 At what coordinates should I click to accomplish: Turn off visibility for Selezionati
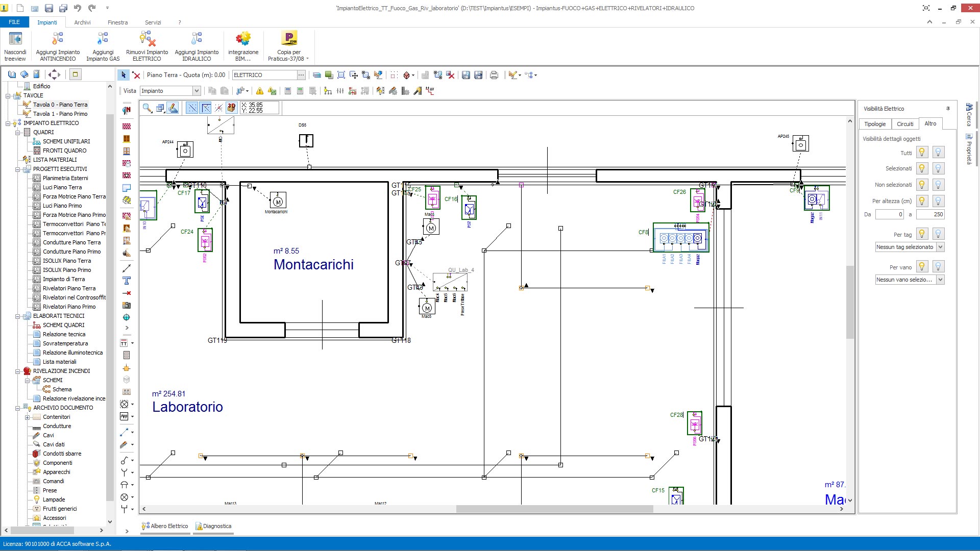(x=938, y=168)
